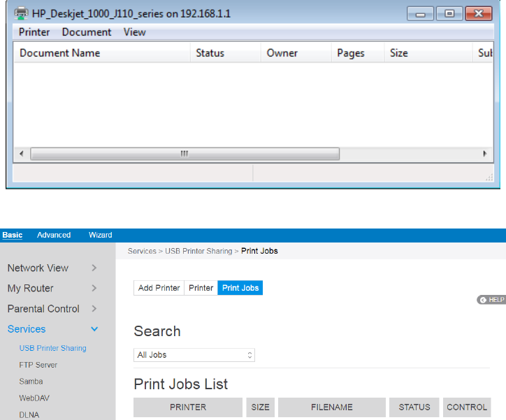Open Samba in the sidebar
This screenshot has width=506, height=420.
point(31,382)
